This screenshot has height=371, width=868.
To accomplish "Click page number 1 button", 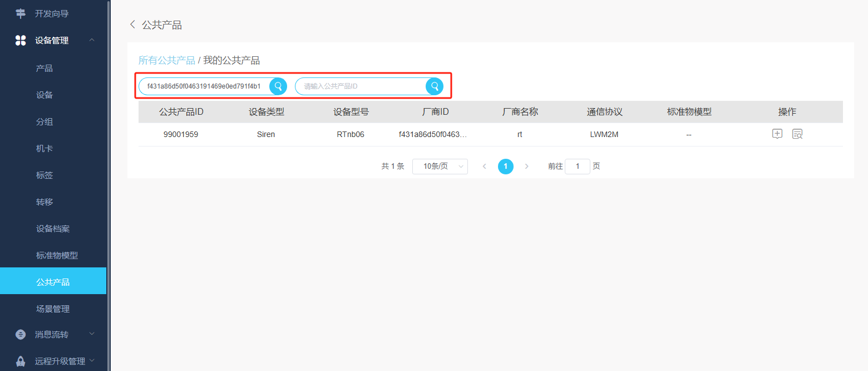I will [x=505, y=166].
